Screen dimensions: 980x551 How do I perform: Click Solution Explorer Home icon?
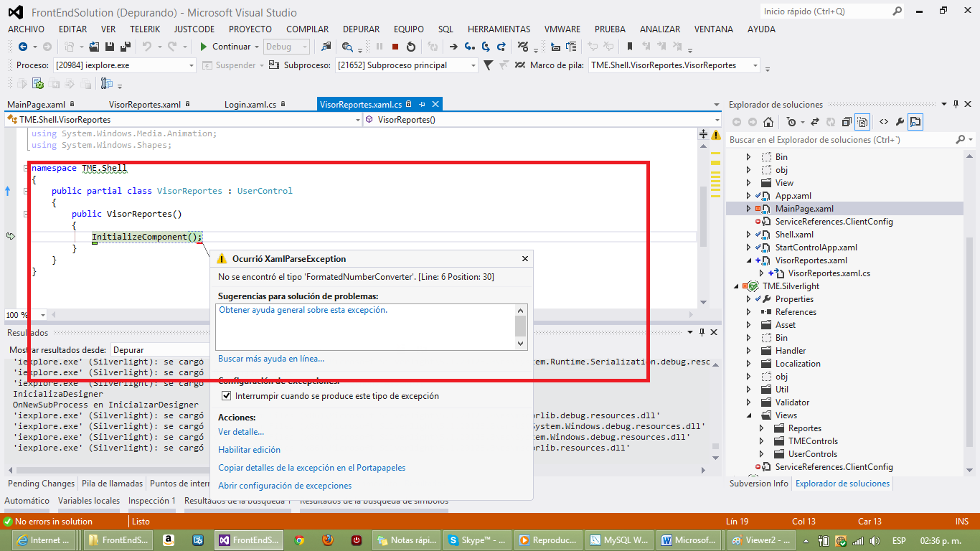(768, 122)
